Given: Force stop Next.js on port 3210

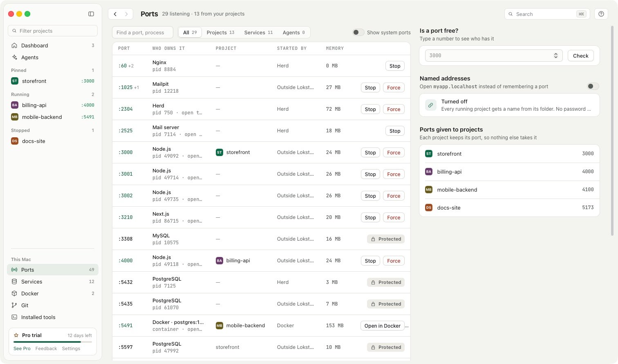Looking at the screenshot, I should [394, 217].
